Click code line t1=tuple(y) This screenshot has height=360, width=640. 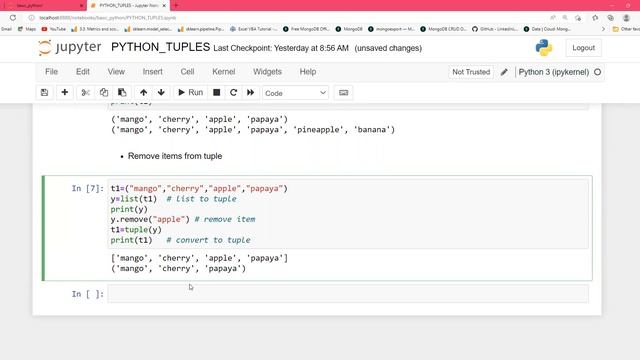136,229
